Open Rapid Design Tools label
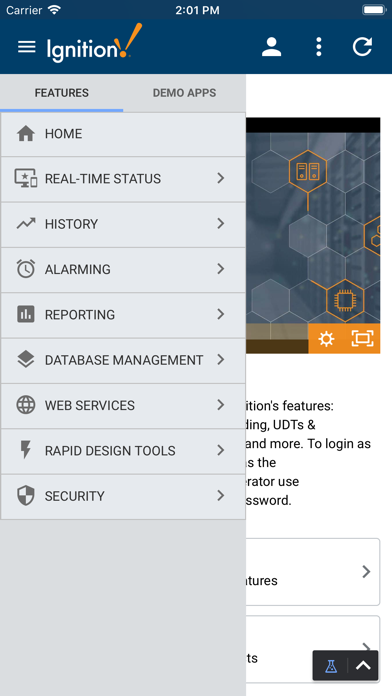 [x=110, y=450]
